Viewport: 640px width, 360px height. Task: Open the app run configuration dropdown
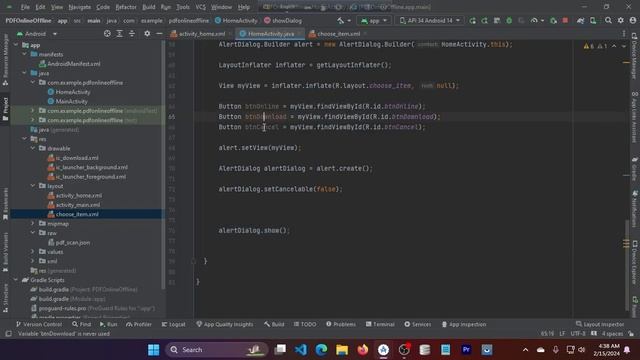374,20
